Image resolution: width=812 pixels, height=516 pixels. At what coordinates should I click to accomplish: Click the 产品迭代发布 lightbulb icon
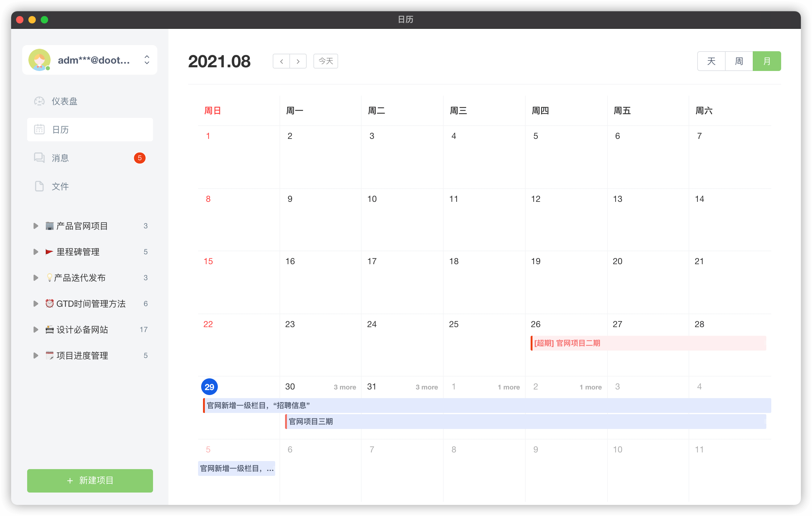pyautogui.click(x=50, y=277)
